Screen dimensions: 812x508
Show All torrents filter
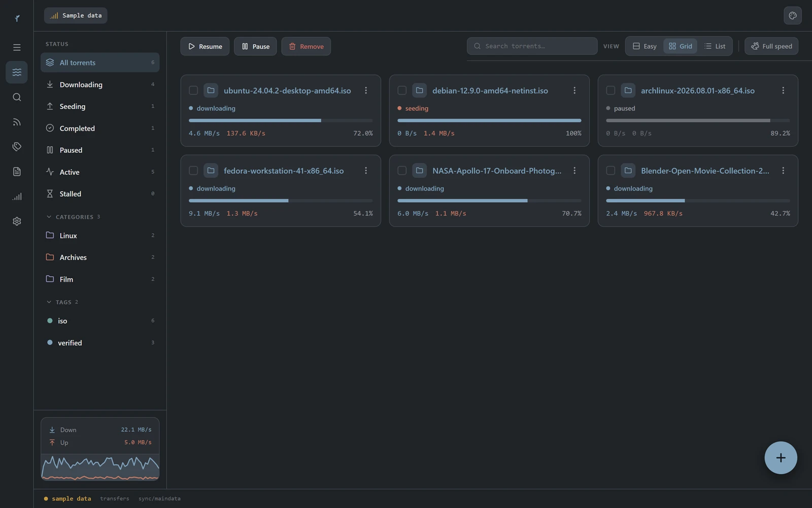[x=100, y=62]
